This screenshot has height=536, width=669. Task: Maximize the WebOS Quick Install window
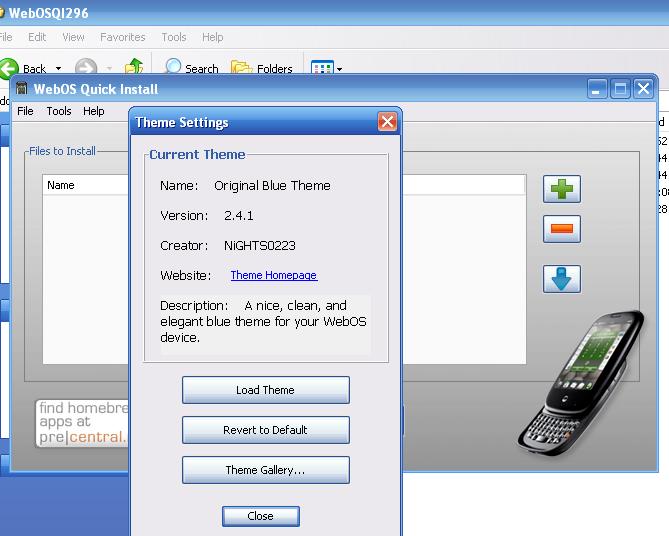point(620,89)
